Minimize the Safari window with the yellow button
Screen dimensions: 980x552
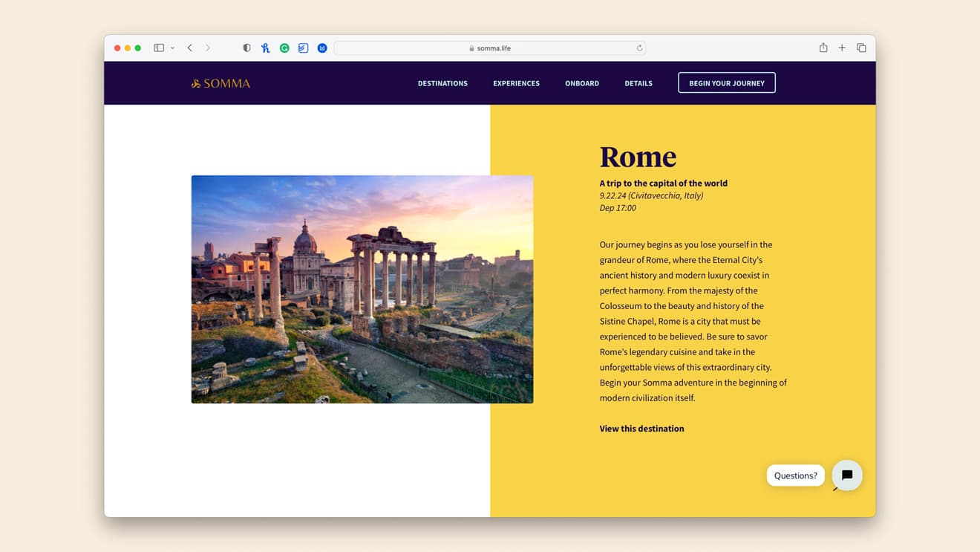128,48
